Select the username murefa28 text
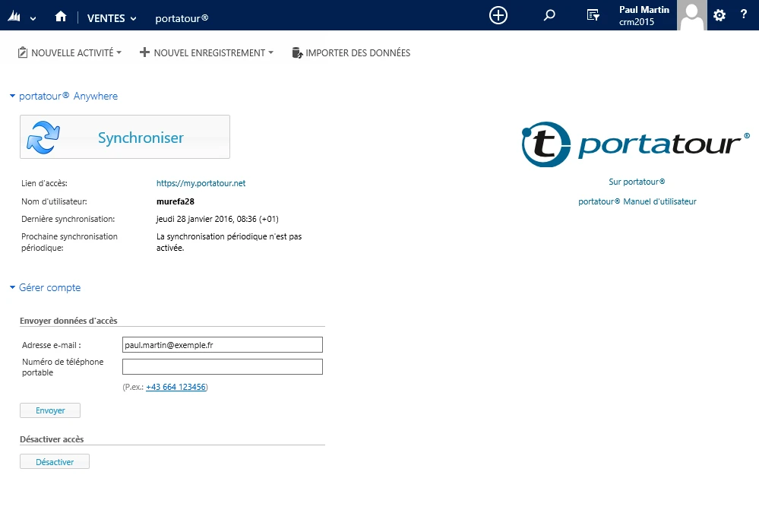 pyautogui.click(x=176, y=201)
